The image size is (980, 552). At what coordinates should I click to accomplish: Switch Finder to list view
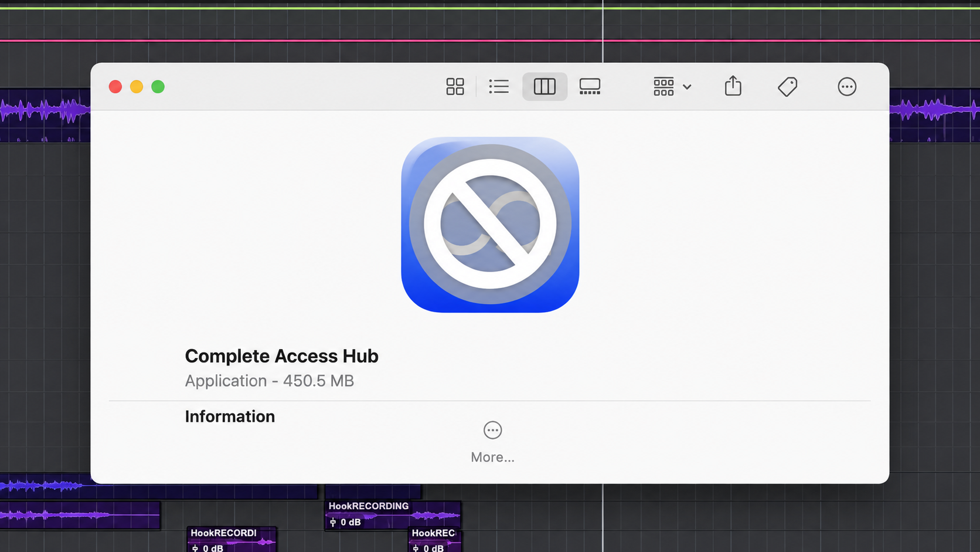click(499, 87)
